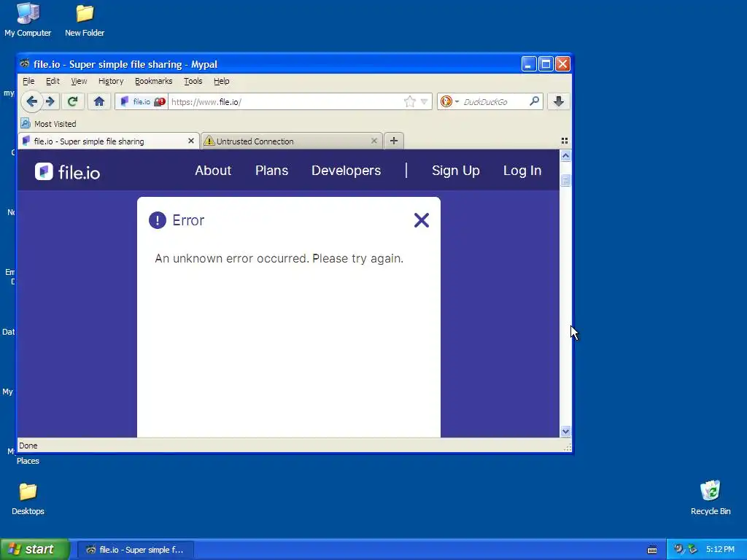Image resolution: width=747 pixels, height=560 pixels.
Task: Open the Edit menu
Action: click(53, 81)
